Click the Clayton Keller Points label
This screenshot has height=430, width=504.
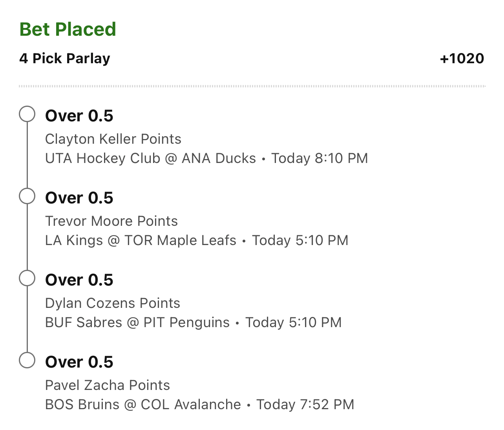[x=113, y=139]
